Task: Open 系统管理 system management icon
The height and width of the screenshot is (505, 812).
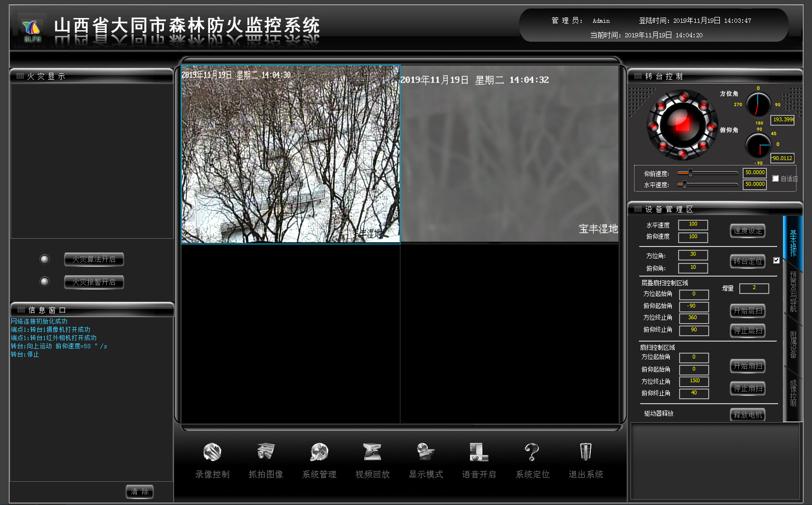Action: pyautogui.click(x=319, y=452)
